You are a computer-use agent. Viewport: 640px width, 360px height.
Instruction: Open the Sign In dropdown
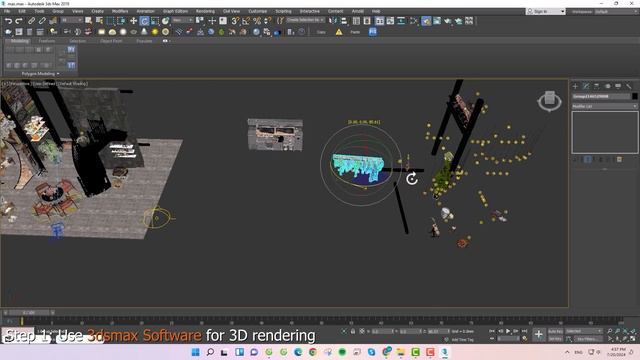click(546, 11)
